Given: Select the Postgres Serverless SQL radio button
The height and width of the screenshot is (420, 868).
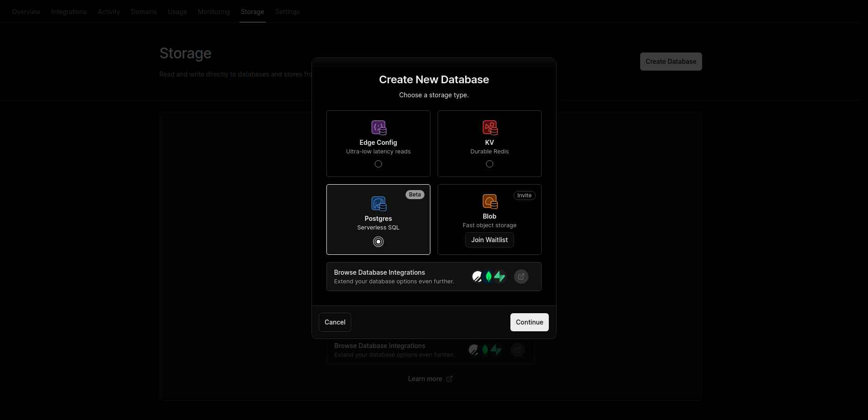Looking at the screenshot, I should (378, 242).
